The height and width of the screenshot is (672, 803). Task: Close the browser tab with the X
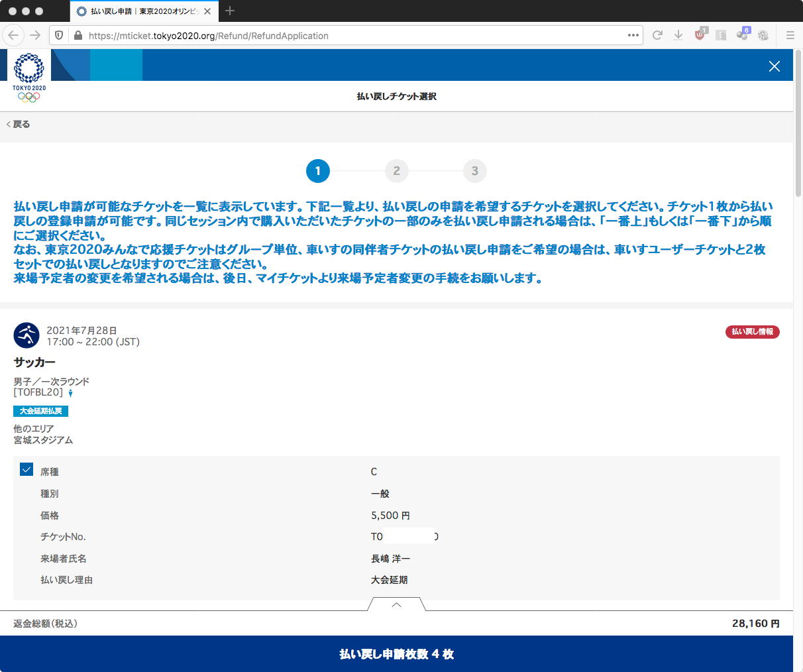(x=207, y=11)
